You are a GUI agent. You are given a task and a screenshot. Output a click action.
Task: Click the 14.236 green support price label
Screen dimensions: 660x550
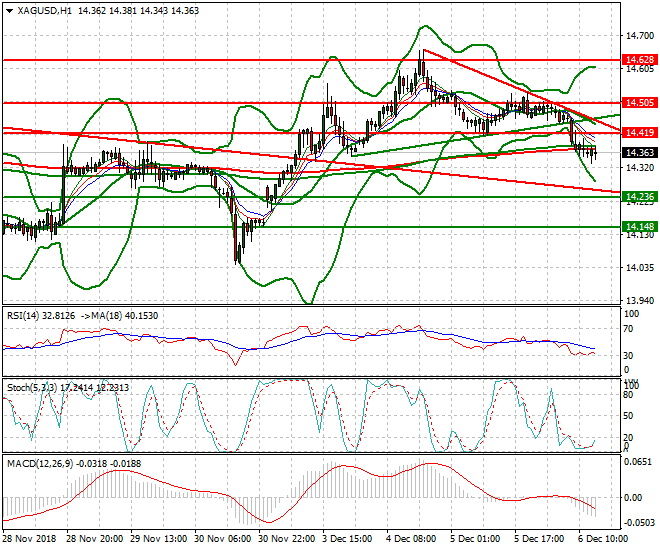640,197
